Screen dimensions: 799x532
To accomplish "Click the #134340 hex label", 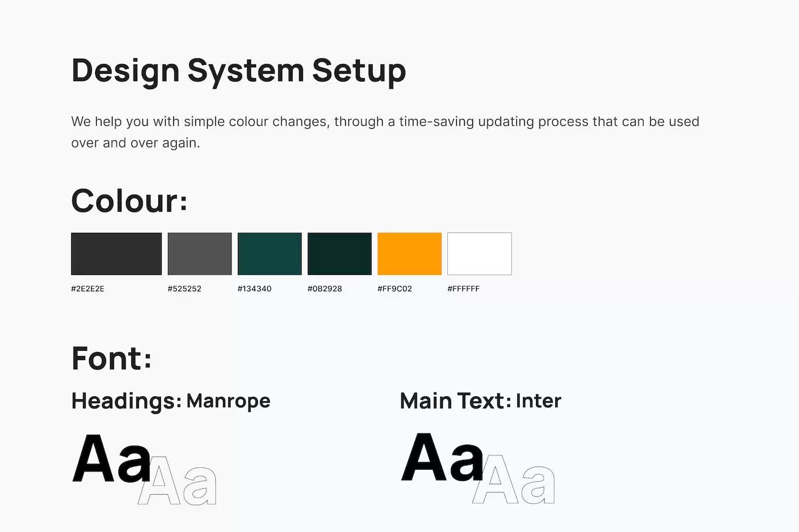I will click(255, 288).
